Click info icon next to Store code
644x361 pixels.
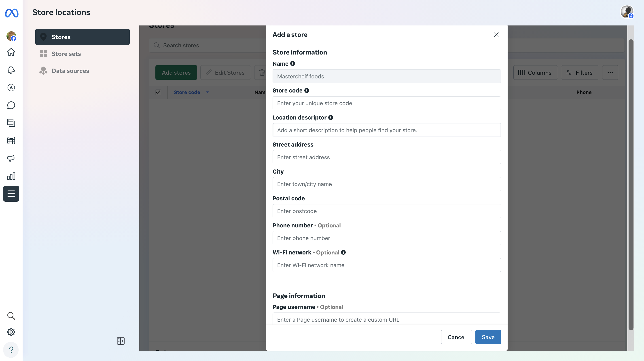307,90
